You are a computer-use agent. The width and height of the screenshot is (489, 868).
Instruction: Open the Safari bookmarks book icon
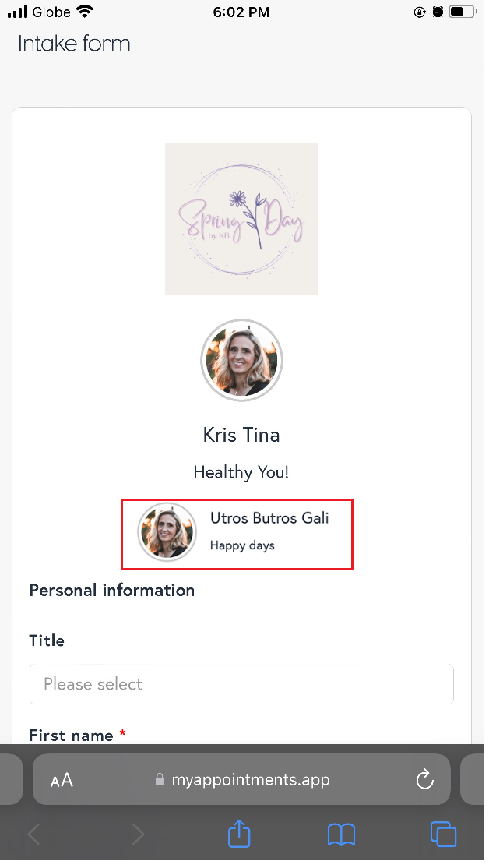tap(341, 834)
